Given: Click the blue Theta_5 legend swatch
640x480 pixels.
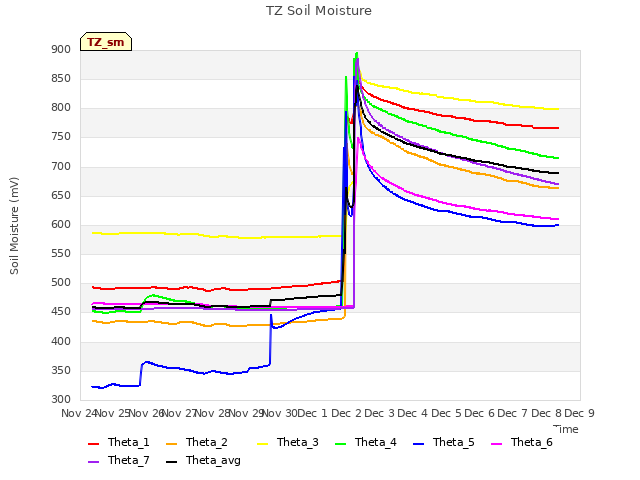Looking at the screenshot, I should coord(418,444).
